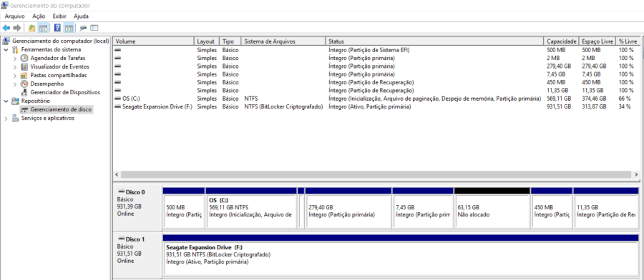Expand the Visualizador de Eventos node
The image size is (644, 280).
tap(15, 67)
